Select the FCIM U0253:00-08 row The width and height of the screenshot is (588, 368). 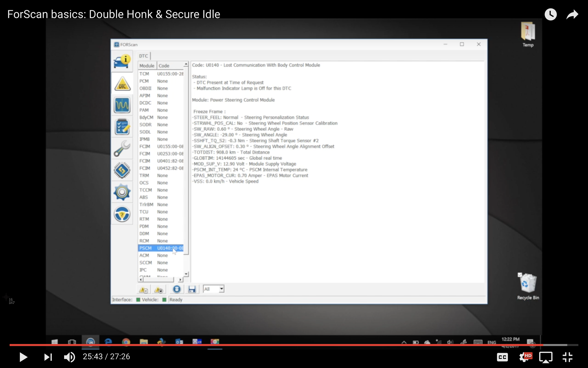pyautogui.click(x=161, y=154)
